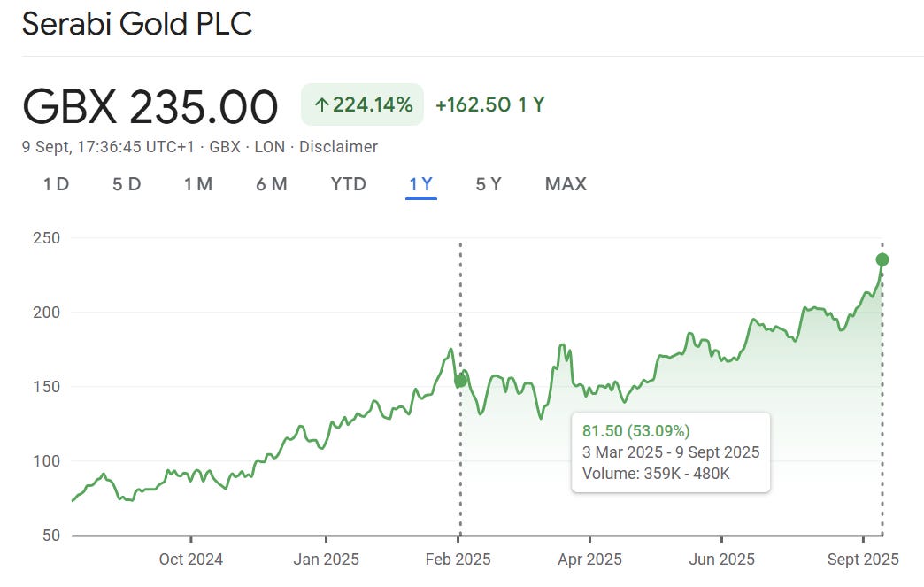Click the 250 y-axis label
Image resolution: width=924 pixels, height=587 pixels.
[47, 238]
